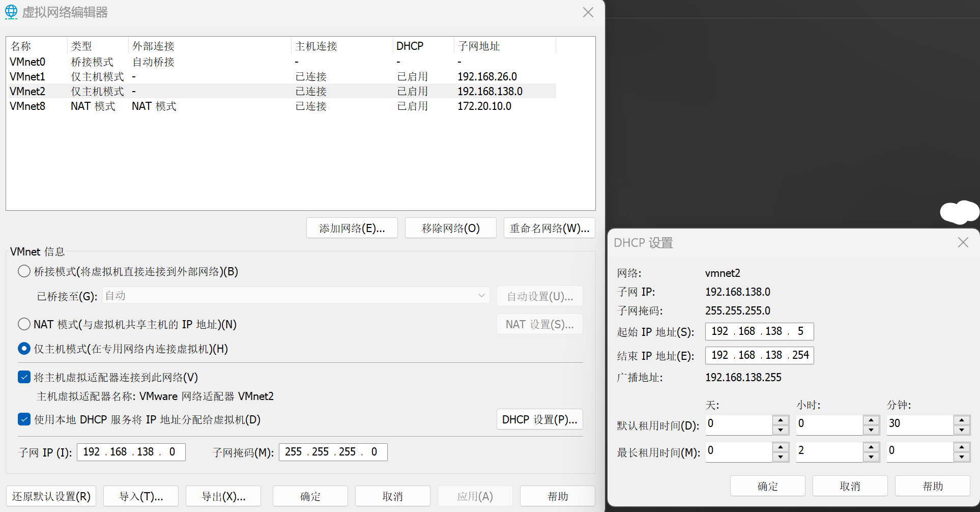Image resolution: width=980 pixels, height=512 pixels.
Task: Select 桥接模式 radio button
Action: [24, 271]
